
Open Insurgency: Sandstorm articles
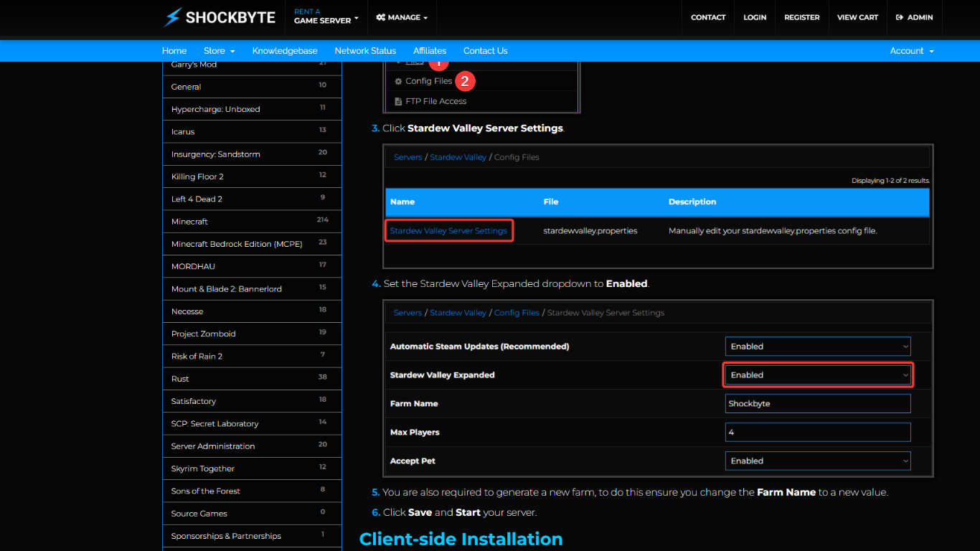click(252, 154)
